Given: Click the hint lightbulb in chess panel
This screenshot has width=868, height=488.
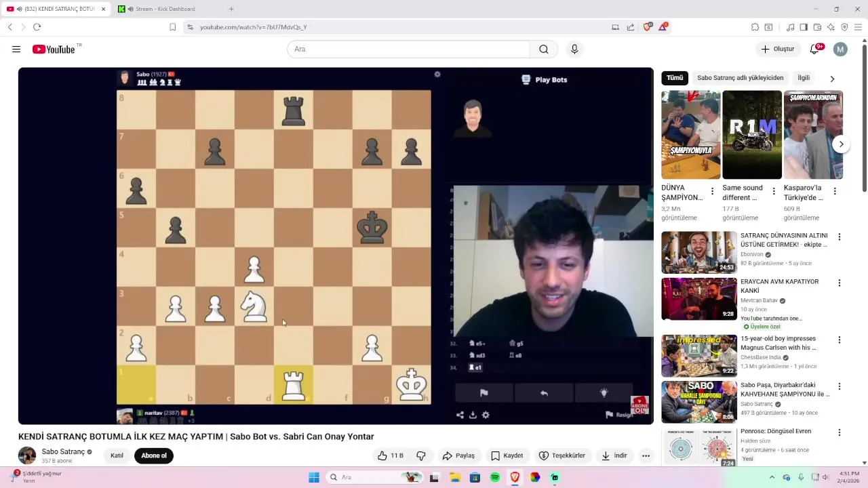Looking at the screenshot, I should click(x=604, y=392).
